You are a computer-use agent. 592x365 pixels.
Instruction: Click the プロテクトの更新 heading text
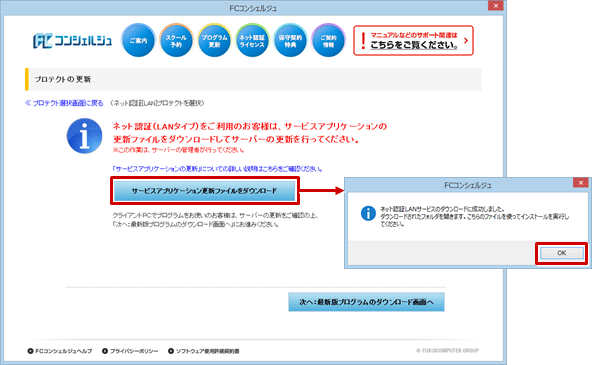pyautogui.click(x=63, y=79)
